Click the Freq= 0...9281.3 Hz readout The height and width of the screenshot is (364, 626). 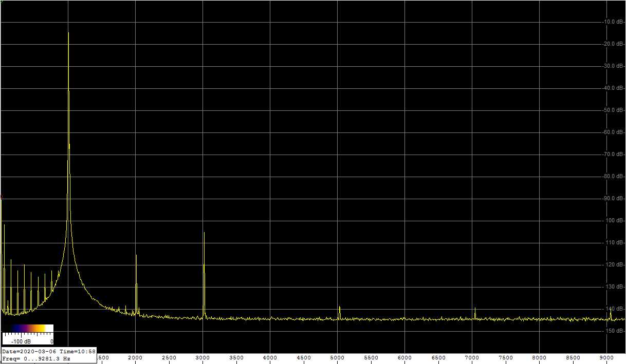tap(36, 358)
